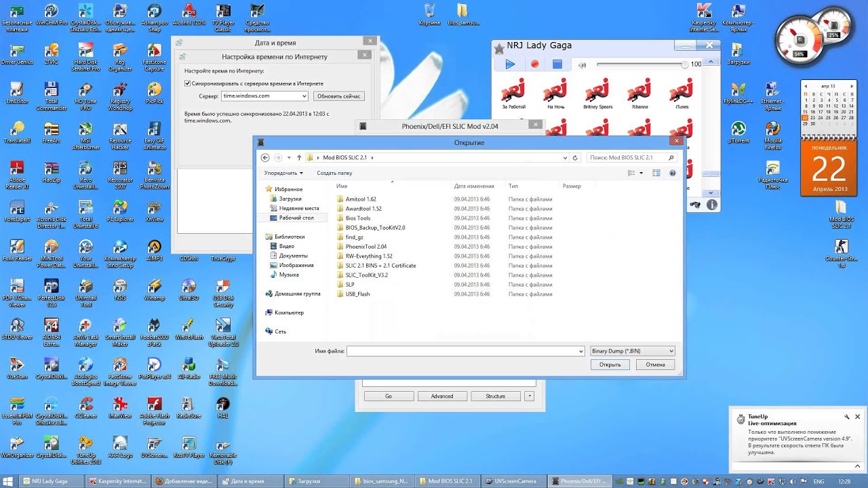Screen dimensions: 868x488
Task: Select Компьютер in the navigation pane
Action: [x=289, y=312]
